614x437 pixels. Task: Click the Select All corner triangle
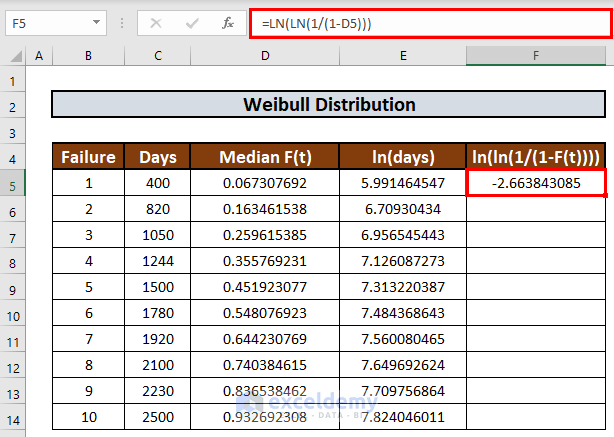coord(12,56)
